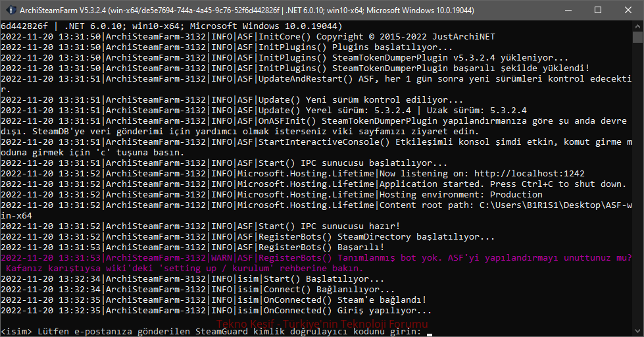Screen dimensions: 644x337
Task: Click 'Hosting environment: Production' log line
Action: click(272, 194)
